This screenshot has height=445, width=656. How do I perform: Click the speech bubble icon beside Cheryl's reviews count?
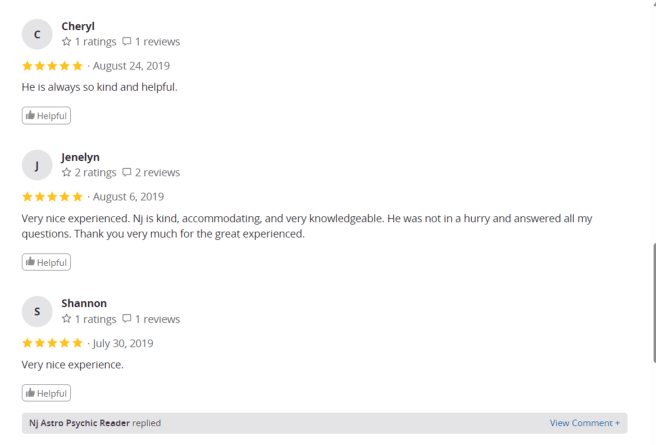pyautogui.click(x=126, y=42)
